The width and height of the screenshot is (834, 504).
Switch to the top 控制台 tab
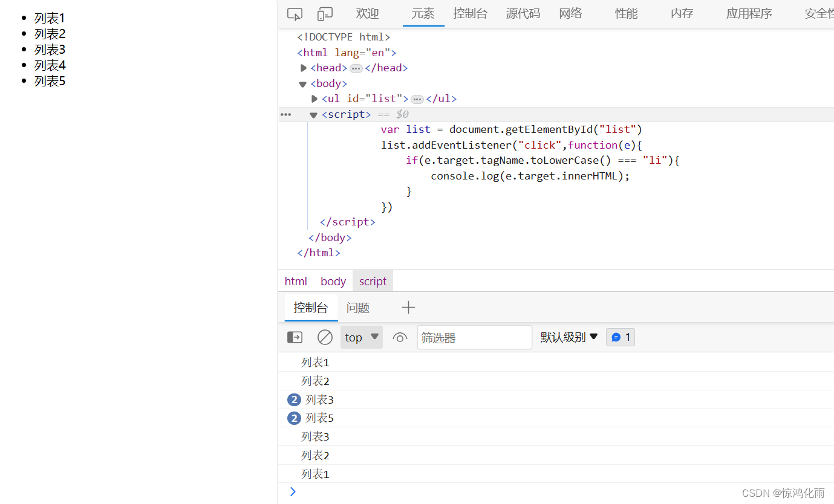pyautogui.click(x=470, y=13)
